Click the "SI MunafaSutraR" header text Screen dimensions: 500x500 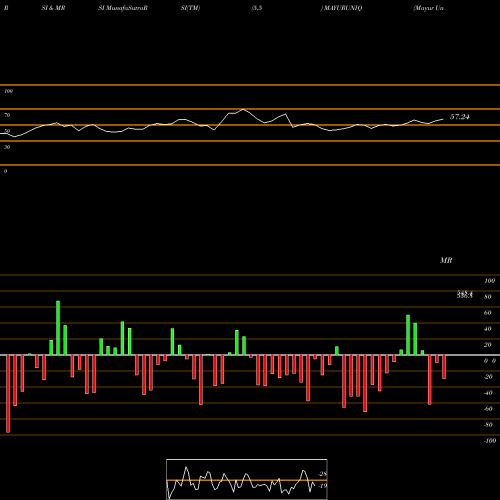point(123,8)
